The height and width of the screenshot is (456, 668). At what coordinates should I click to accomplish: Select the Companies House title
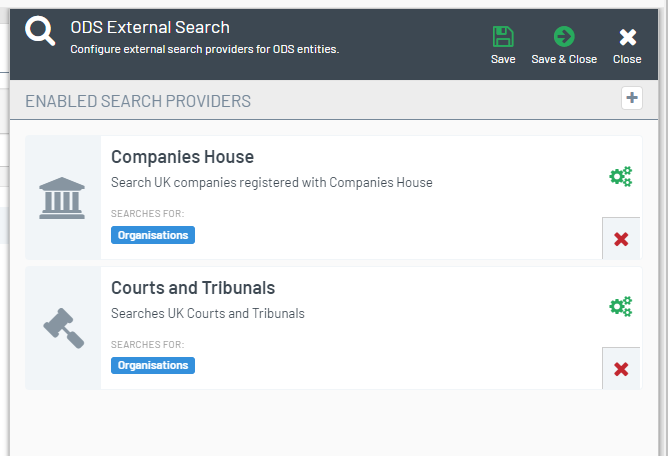click(x=182, y=157)
